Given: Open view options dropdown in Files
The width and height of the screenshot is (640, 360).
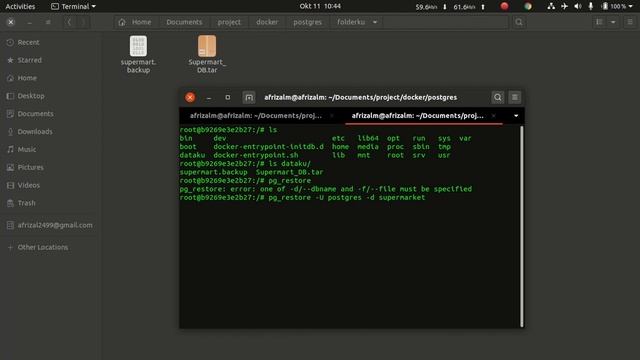Looking at the screenshot, I should pyautogui.click(x=613, y=22).
